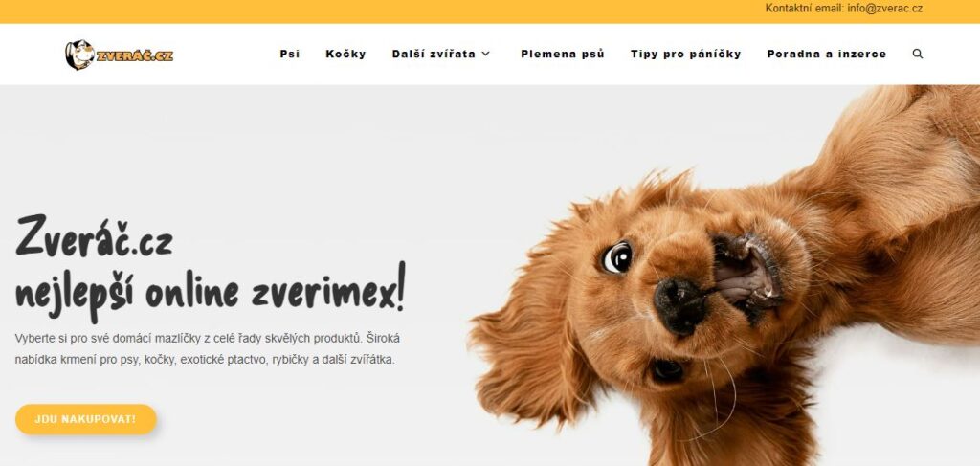This screenshot has width=980, height=466.
Task: Click the ZVERÁČ.CZ logo wordmark in header
Action: point(134,55)
